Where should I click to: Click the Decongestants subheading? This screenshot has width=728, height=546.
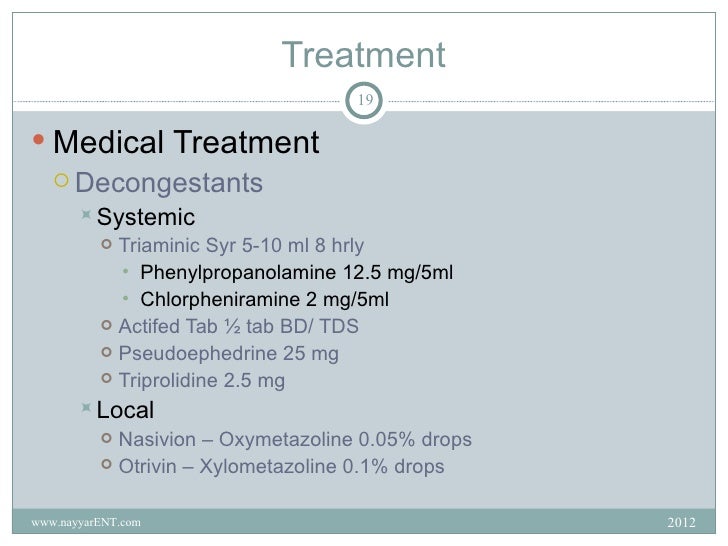click(169, 182)
